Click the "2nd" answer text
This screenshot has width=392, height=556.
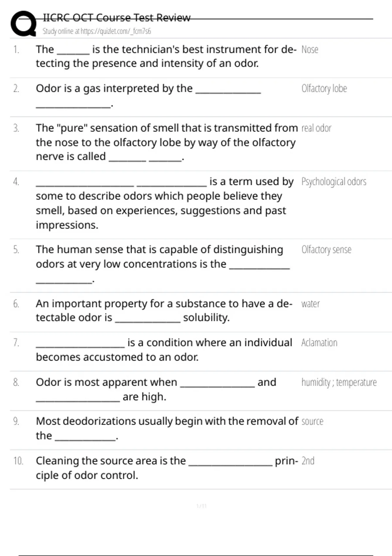308,461
